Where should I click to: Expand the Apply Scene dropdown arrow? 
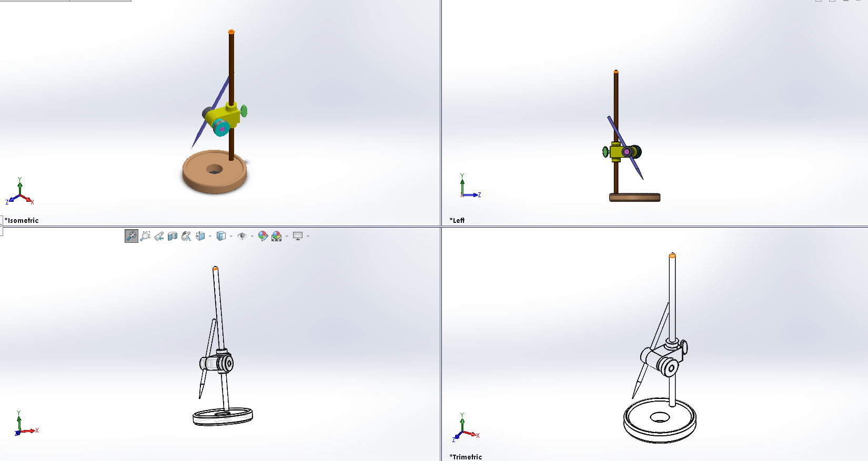coord(287,237)
